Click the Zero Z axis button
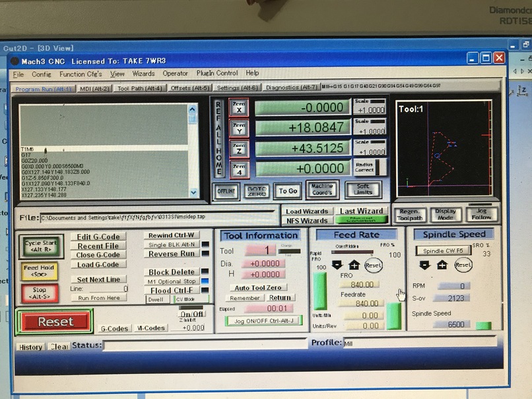The height and width of the screenshot is (399, 532). pyautogui.click(x=239, y=149)
